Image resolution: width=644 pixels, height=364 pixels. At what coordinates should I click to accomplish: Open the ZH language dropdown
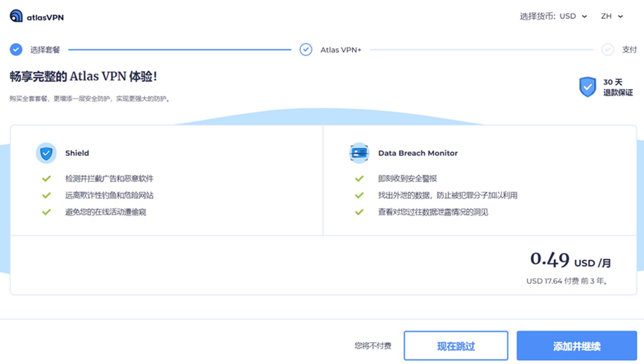coord(612,16)
